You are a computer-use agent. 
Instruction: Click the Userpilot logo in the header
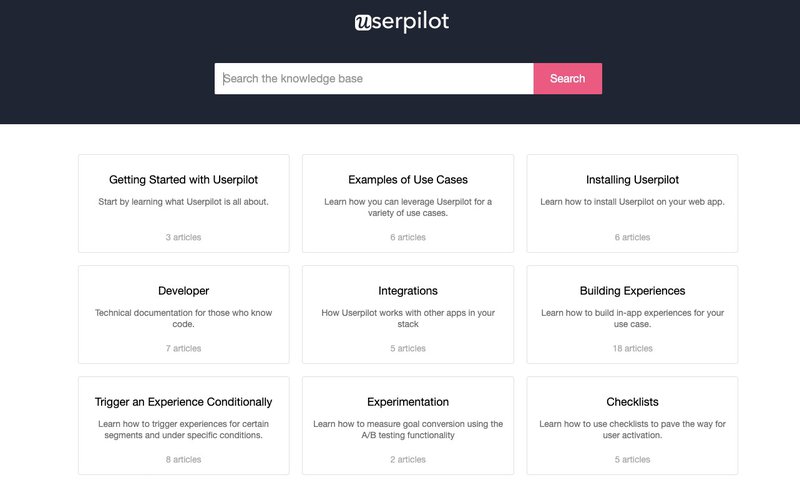tap(401, 21)
